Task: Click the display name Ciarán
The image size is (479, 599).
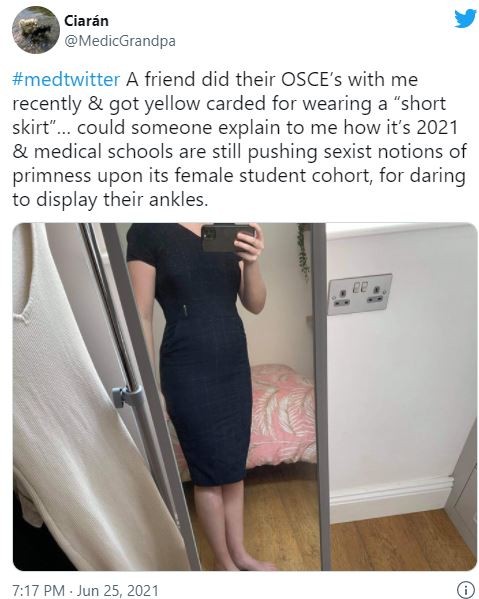Action: point(86,21)
